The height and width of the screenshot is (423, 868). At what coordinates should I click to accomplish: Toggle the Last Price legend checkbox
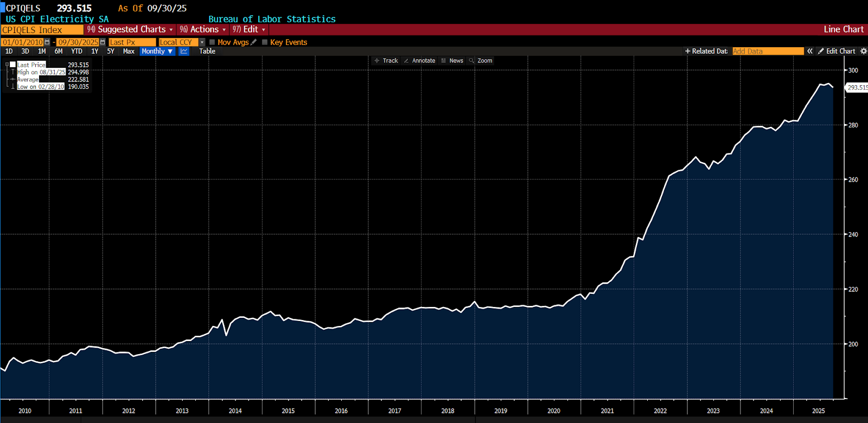[x=12, y=65]
